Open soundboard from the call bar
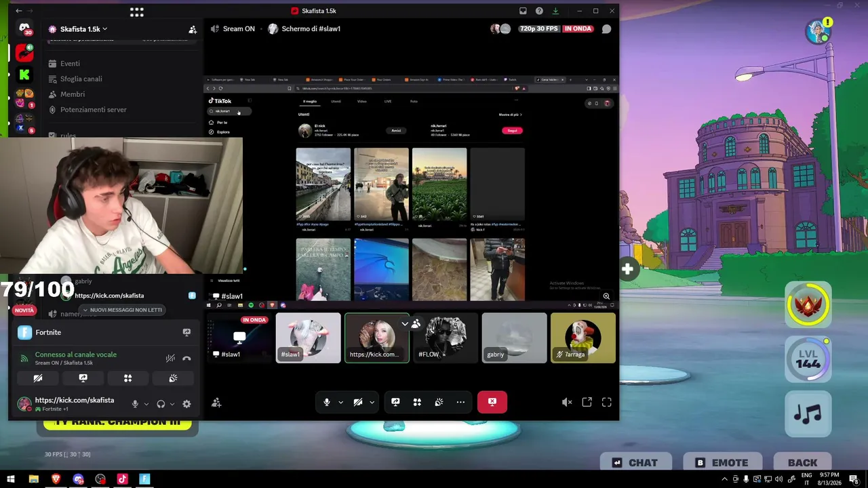 (x=439, y=402)
